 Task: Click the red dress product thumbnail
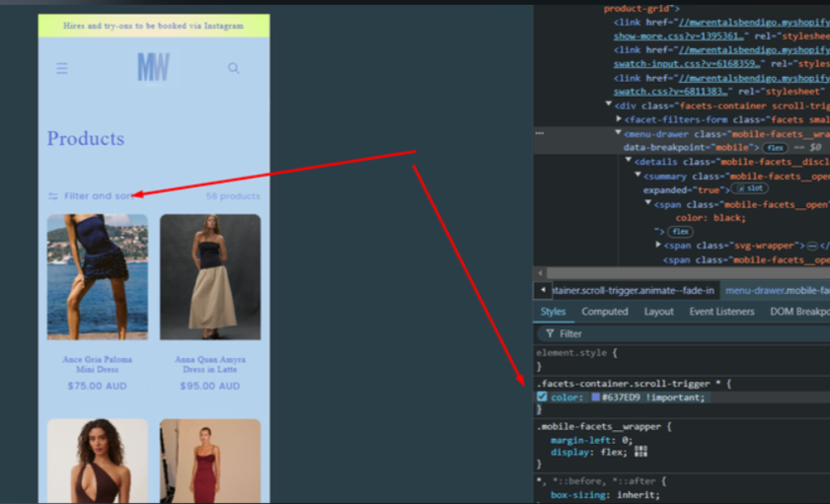[210, 461]
